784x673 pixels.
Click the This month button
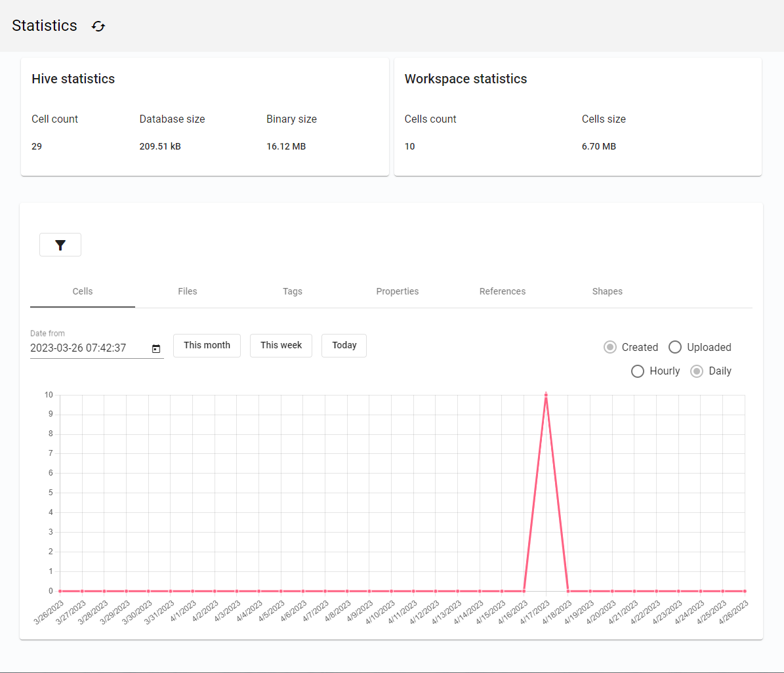pos(207,345)
